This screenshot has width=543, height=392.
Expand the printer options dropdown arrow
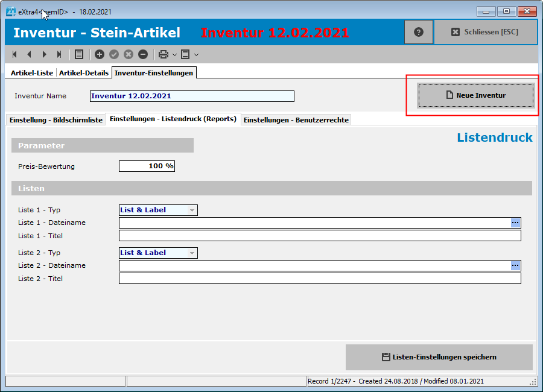point(174,55)
